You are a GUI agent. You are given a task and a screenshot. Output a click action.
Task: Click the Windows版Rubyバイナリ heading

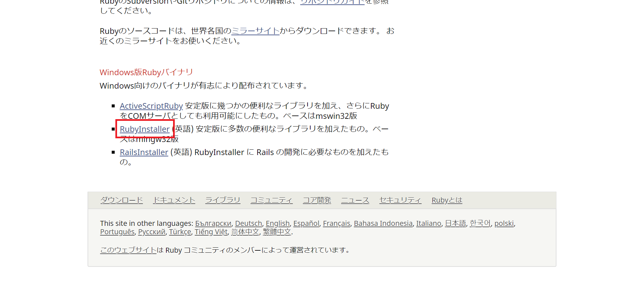[146, 72]
